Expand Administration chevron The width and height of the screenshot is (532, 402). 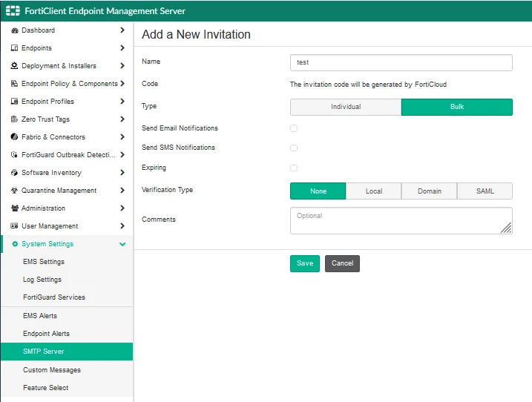[122, 208]
